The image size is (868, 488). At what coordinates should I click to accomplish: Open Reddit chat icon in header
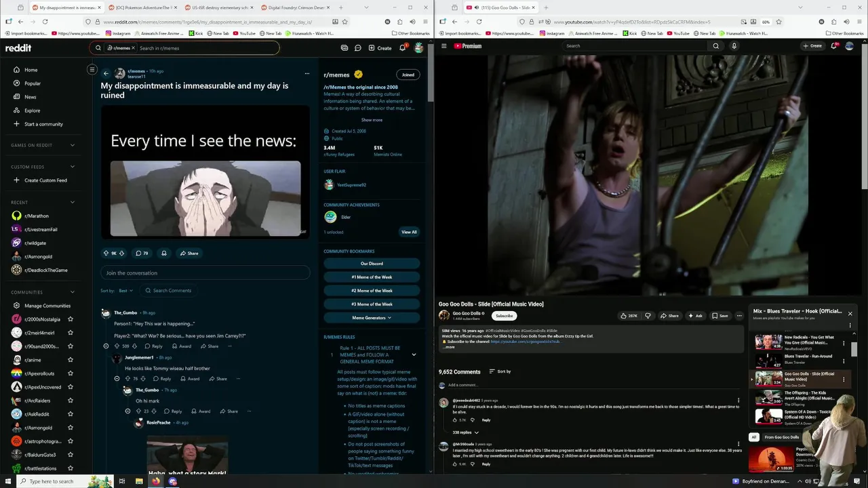point(358,48)
